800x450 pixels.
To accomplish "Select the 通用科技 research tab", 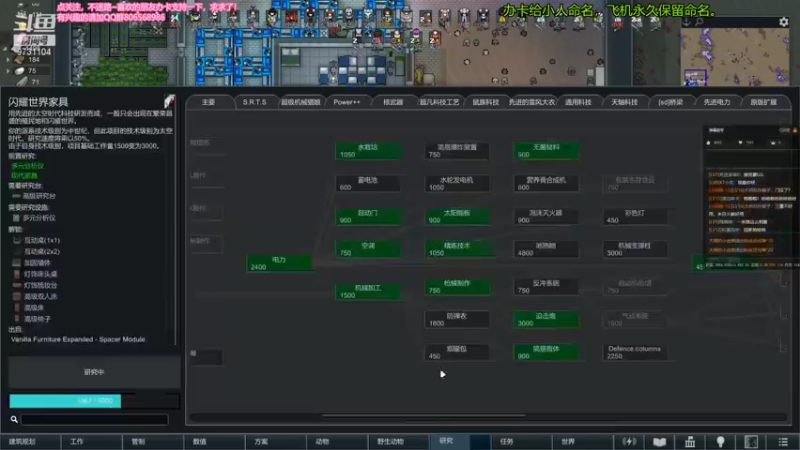I will coord(578,102).
